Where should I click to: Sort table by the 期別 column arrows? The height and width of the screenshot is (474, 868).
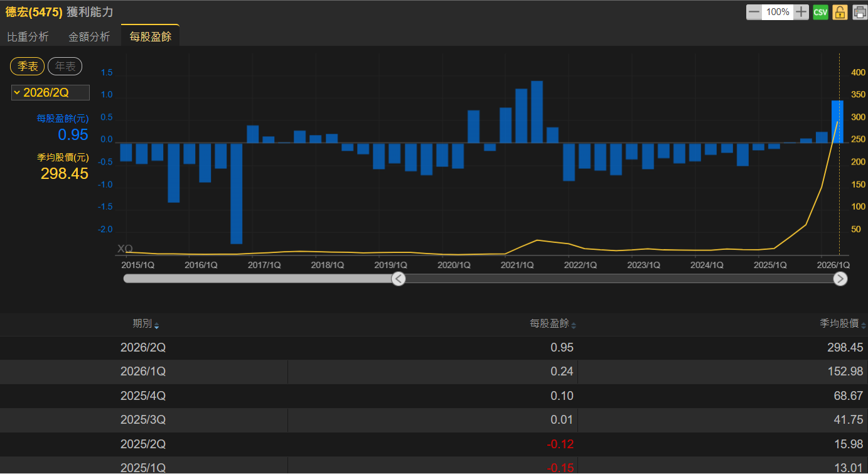[156, 325]
